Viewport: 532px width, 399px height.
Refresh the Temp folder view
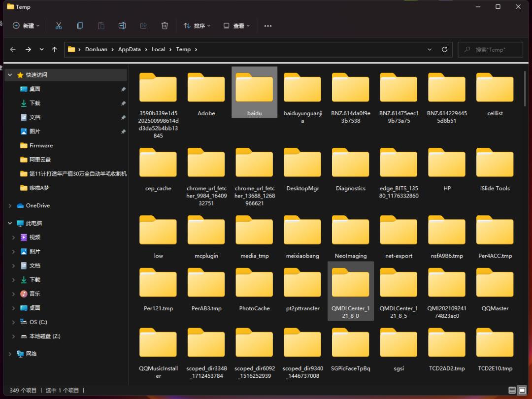(x=444, y=50)
